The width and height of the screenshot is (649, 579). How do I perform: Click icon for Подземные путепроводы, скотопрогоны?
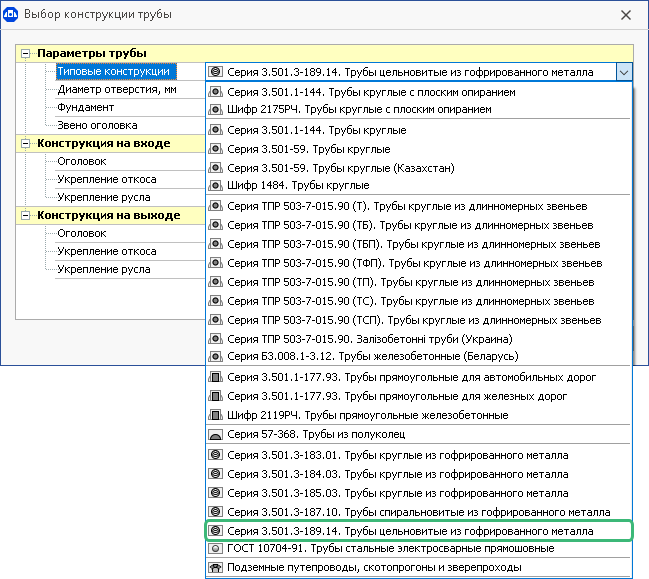click(215, 567)
